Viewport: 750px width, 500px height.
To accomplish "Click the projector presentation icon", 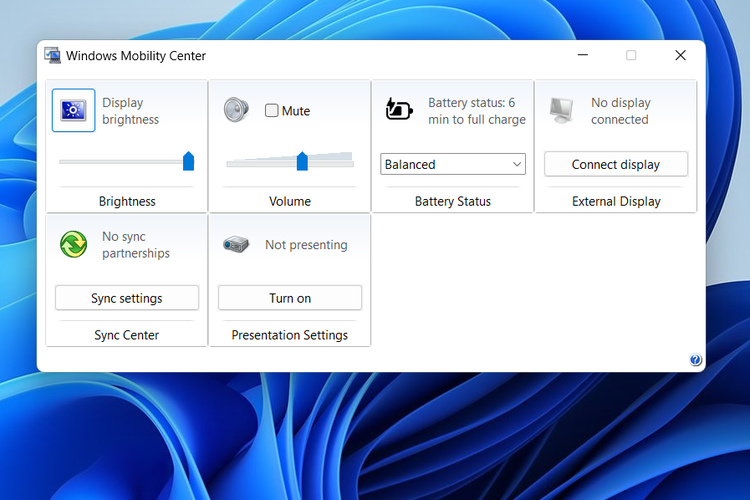I will pyautogui.click(x=236, y=244).
